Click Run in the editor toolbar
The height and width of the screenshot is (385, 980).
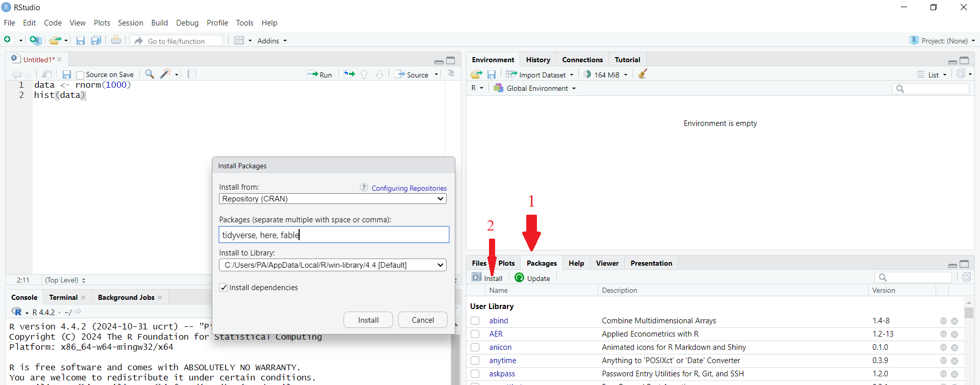coord(320,74)
